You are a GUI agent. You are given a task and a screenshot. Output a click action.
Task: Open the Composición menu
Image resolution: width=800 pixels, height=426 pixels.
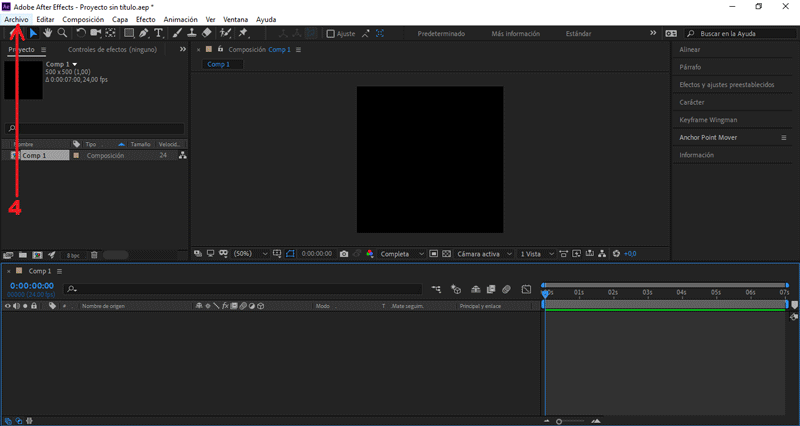[x=83, y=19]
